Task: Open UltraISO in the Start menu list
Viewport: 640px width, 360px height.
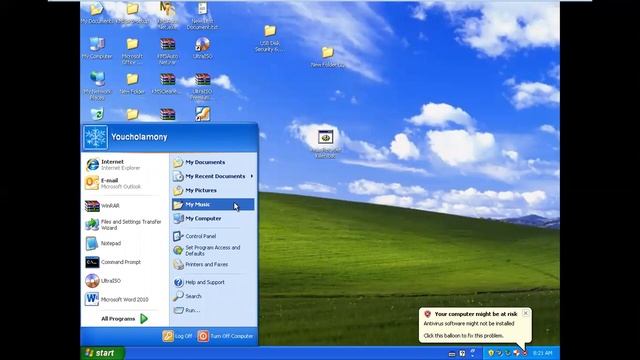Action: click(125, 281)
